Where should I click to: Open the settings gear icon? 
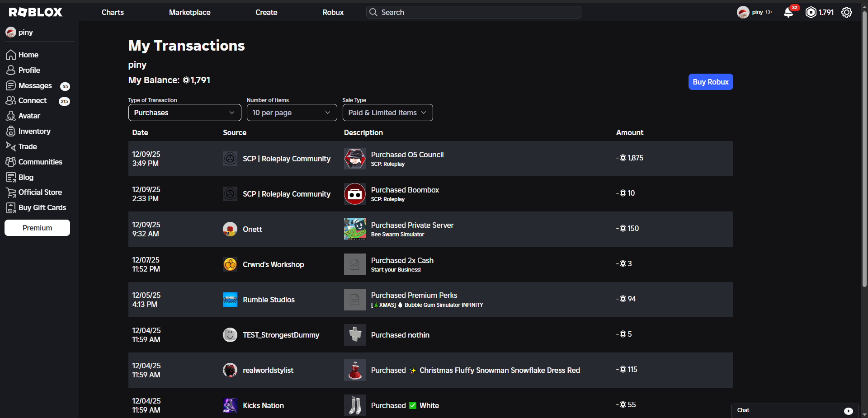847,12
